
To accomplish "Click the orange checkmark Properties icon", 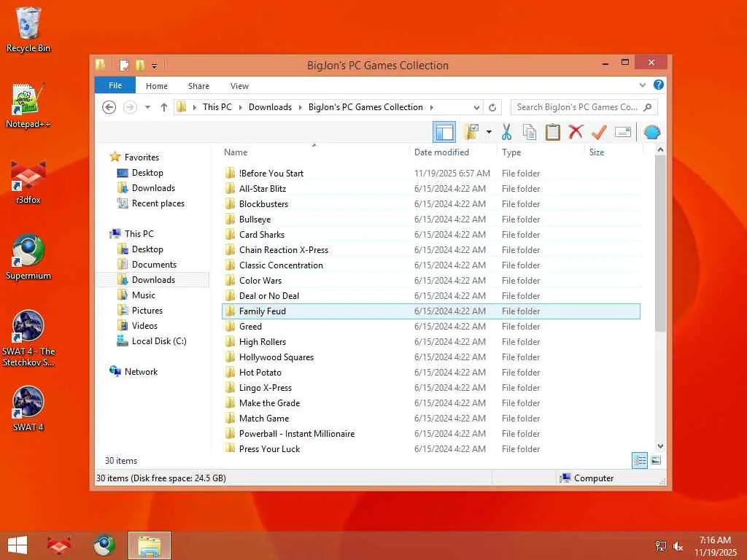I will (x=599, y=132).
